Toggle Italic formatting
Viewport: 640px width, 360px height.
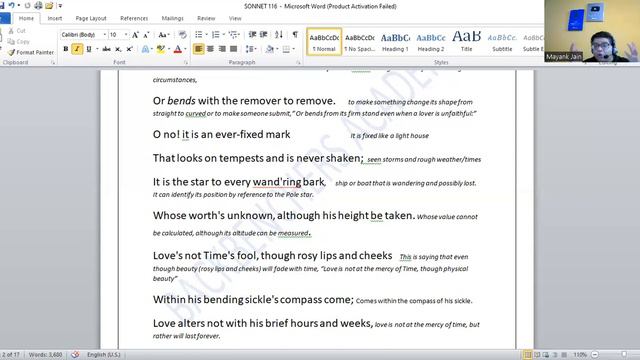tap(77, 49)
